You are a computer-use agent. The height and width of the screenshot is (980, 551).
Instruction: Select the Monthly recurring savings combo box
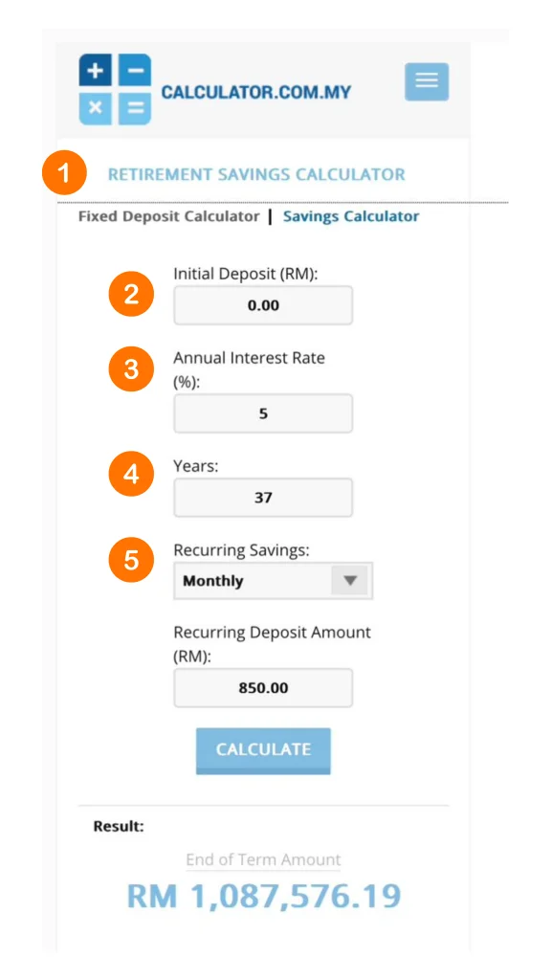click(x=273, y=581)
